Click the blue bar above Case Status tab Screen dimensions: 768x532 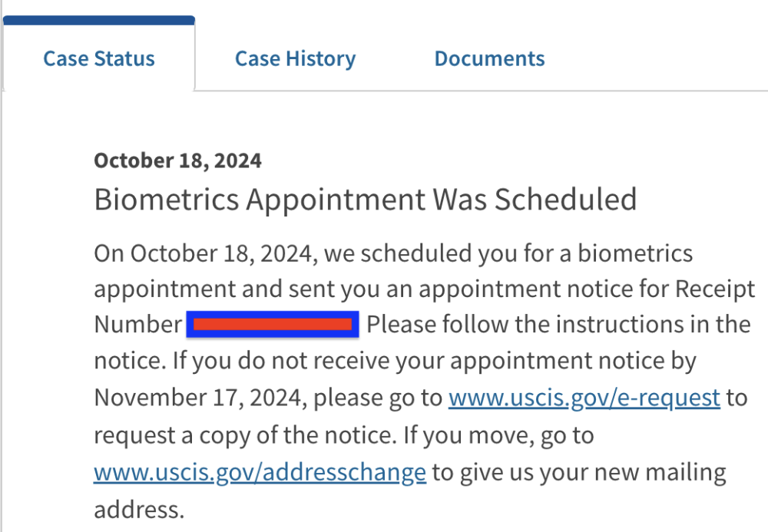99,21
